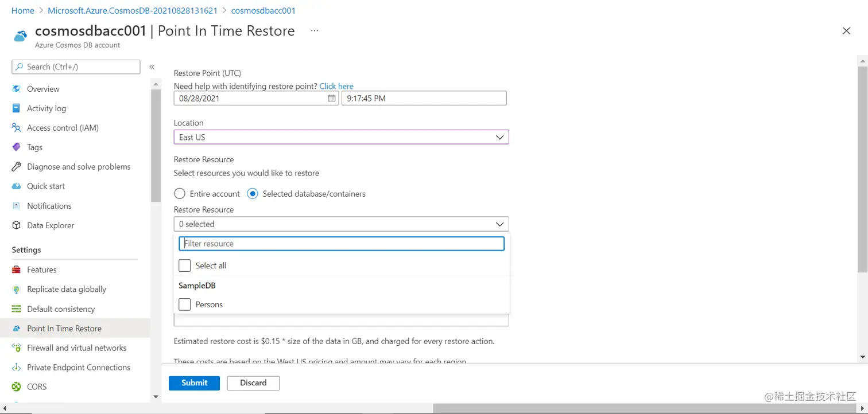The width and height of the screenshot is (868, 414).
Task: Open Activity log in the sidebar
Action: click(x=46, y=108)
